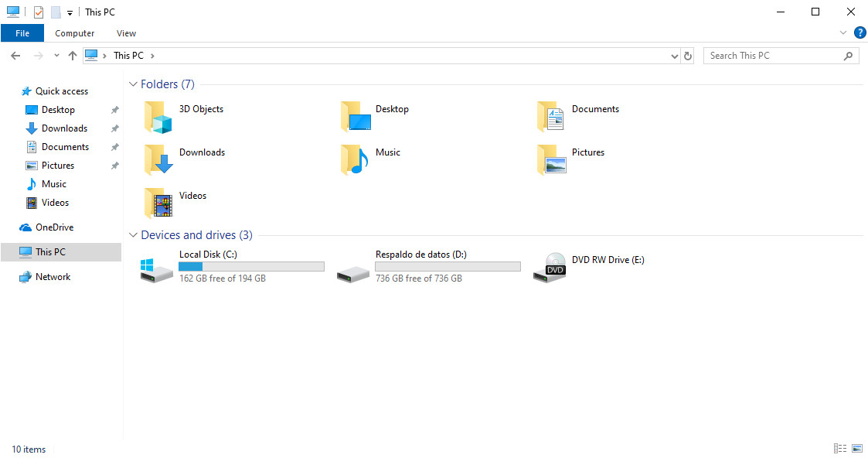Screen dimensions: 868x458
Task: Refresh the This PC view
Action: (x=688, y=56)
